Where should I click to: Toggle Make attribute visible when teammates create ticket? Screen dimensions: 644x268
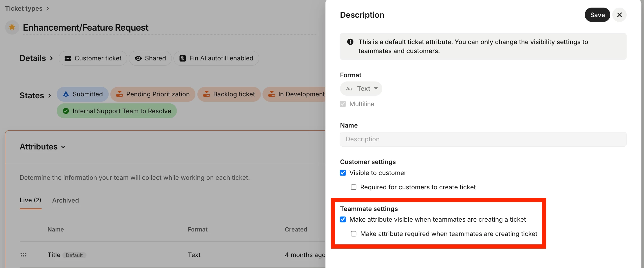coord(343,219)
